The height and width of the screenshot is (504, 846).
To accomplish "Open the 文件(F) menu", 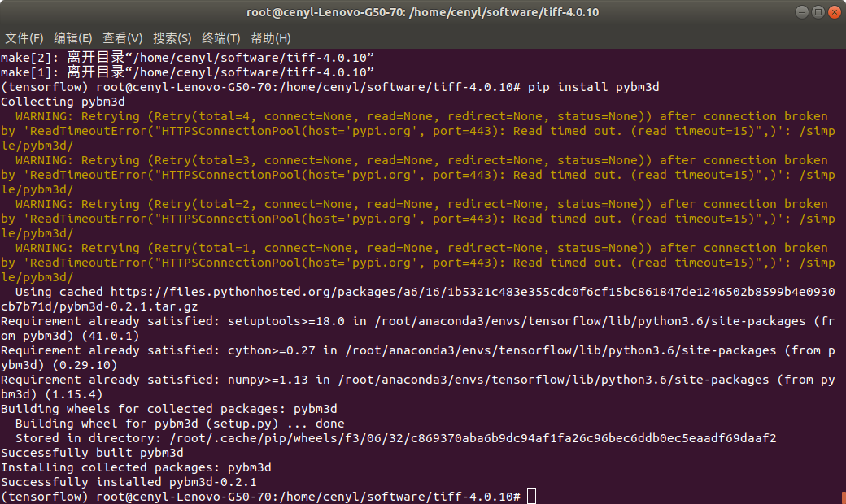I will pos(24,37).
